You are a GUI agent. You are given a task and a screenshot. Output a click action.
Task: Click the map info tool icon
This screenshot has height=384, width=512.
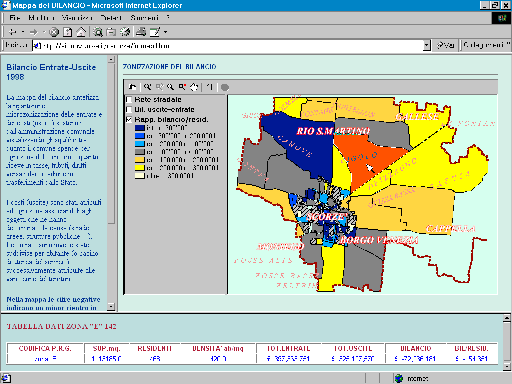pos(209,87)
